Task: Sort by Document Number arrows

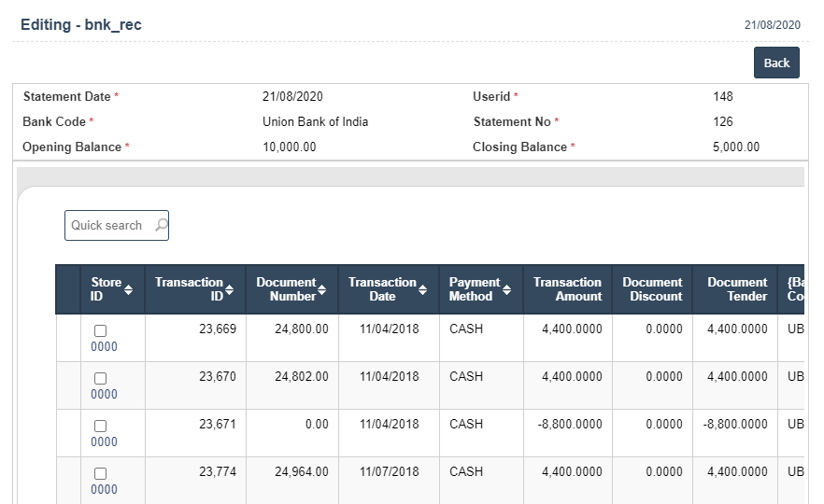Action: [321, 289]
